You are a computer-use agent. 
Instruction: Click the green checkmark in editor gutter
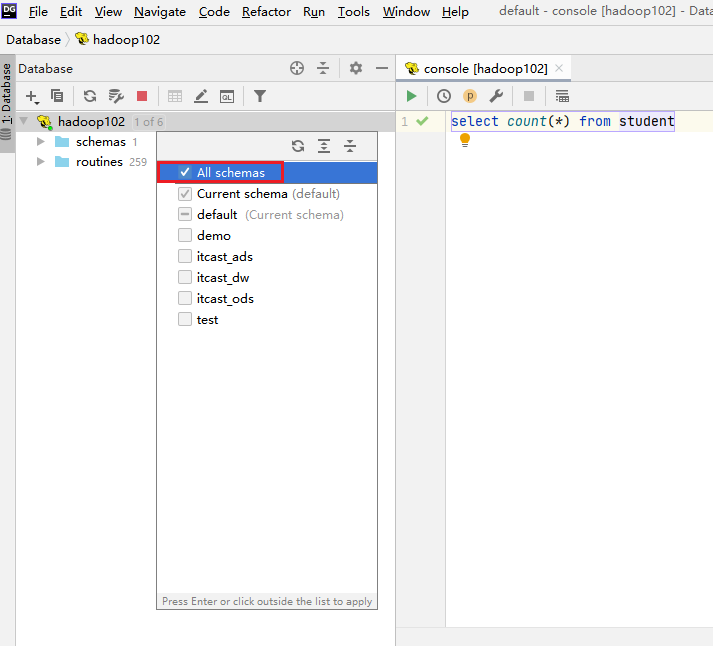pyautogui.click(x=422, y=121)
